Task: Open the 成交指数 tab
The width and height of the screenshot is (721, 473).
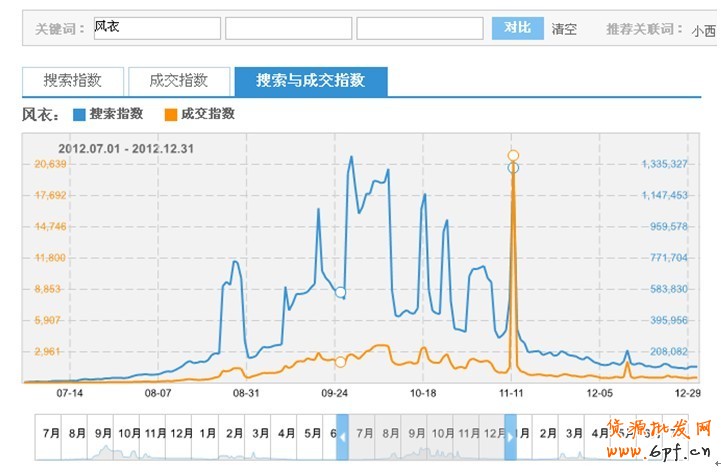Action: [x=179, y=81]
